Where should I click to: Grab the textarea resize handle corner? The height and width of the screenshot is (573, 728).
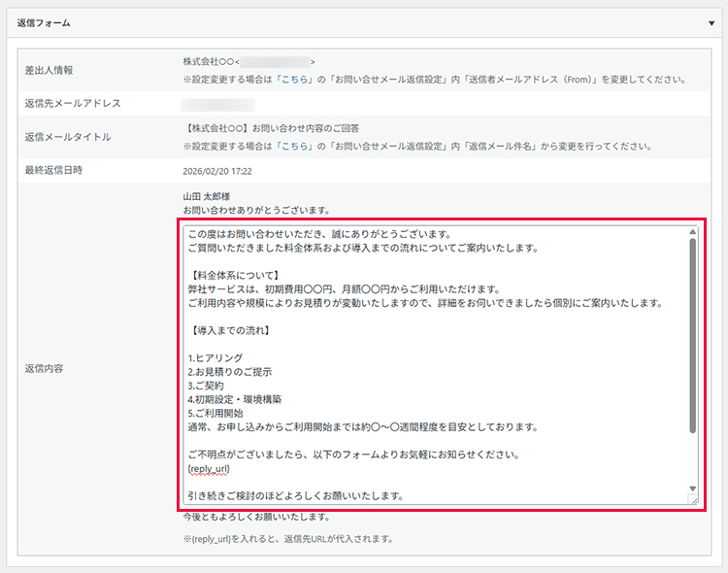[693, 499]
